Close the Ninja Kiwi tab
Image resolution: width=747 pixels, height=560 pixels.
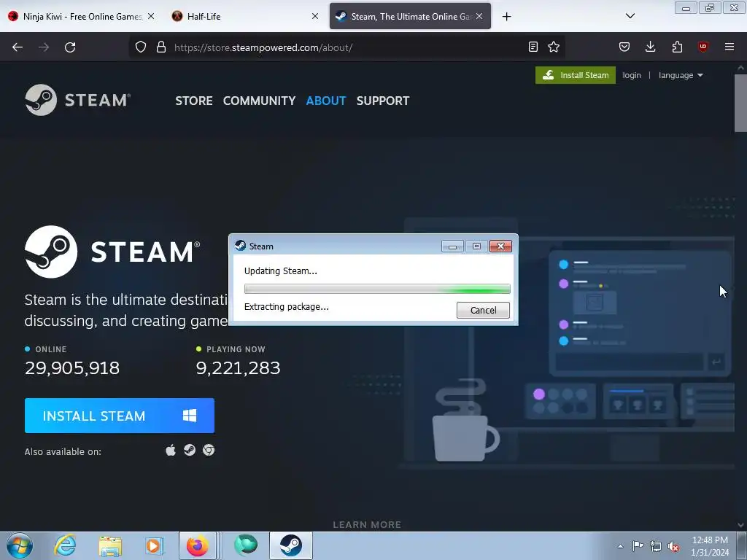[x=151, y=16]
